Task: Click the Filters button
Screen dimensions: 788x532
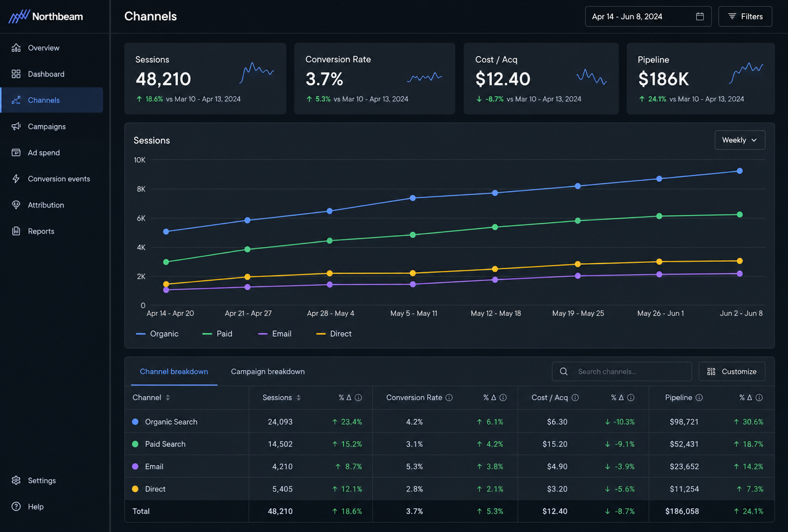Action: click(746, 17)
